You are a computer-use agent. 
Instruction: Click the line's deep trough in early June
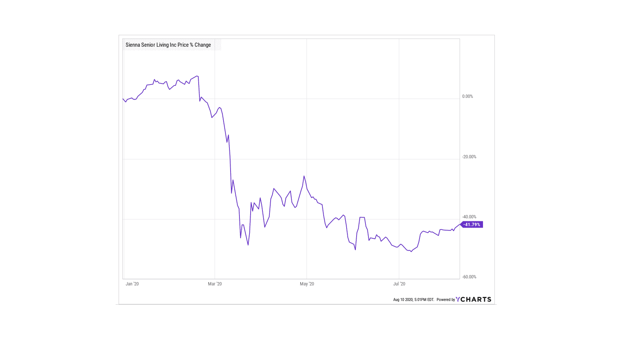point(355,249)
